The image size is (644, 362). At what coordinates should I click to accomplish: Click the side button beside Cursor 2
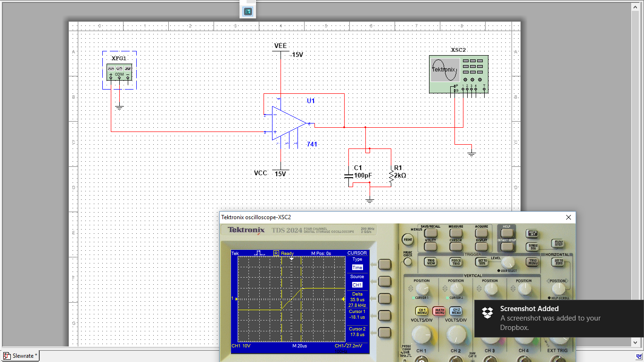385,333
